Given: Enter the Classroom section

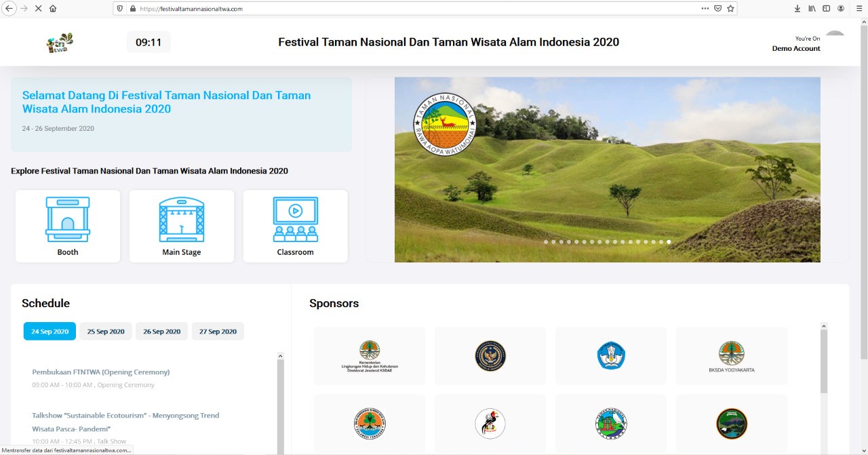Looking at the screenshot, I should pyautogui.click(x=296, y=225).
